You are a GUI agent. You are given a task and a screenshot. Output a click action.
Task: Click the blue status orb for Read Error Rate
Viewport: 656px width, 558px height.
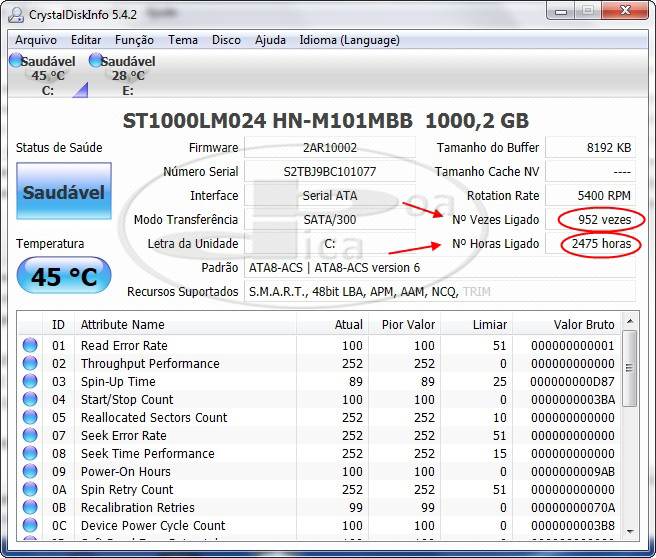(x=30, y=346)
